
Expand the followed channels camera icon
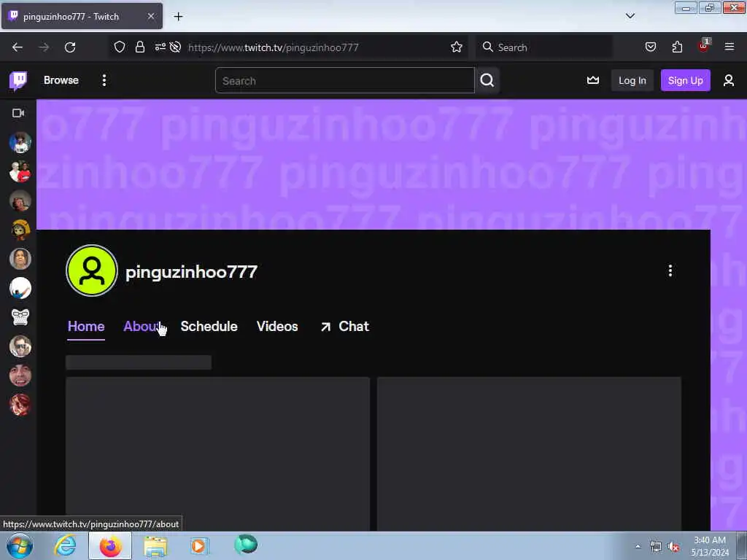pyautogui.click(x=18, y=113)
